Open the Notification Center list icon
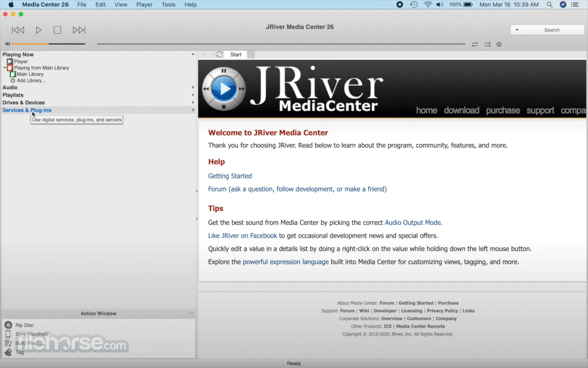The height and width of the screenshot is (368, 588). pos(575,5)
